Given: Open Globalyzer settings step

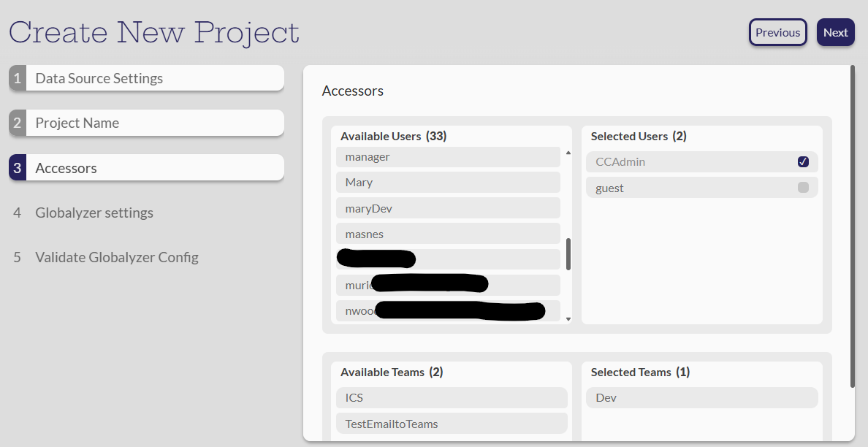Looking at the screenshot, I should (94, 213).
